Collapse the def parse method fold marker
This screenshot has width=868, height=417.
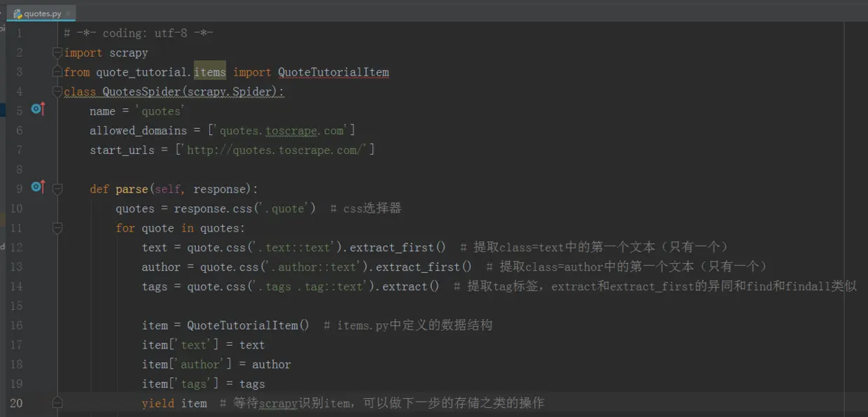click(57, 189)
